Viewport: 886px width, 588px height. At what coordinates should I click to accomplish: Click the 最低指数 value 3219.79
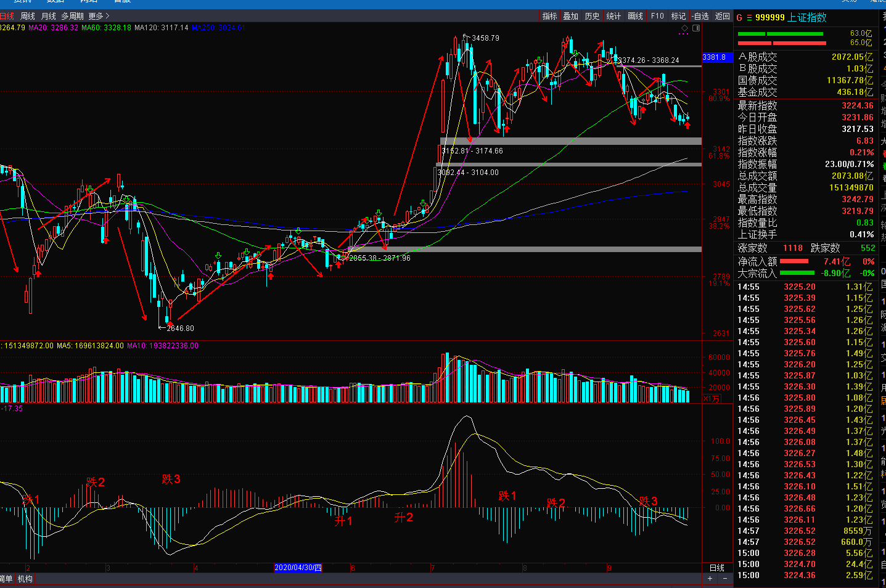pyautogui.click(x=858, y=211)
